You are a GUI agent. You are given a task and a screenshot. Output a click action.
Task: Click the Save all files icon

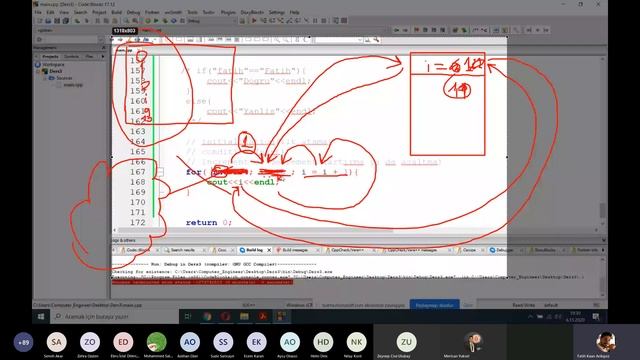pos(66,21)
